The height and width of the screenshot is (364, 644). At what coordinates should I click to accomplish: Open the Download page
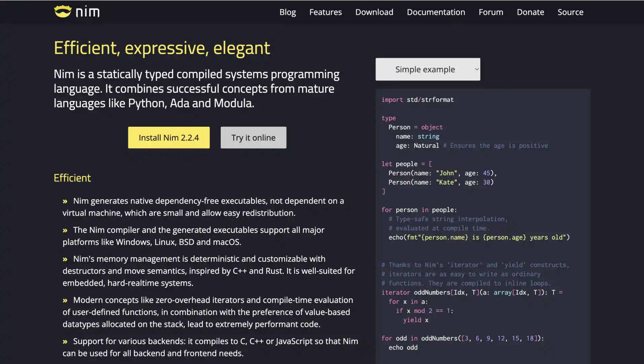[x=374, y=12]
